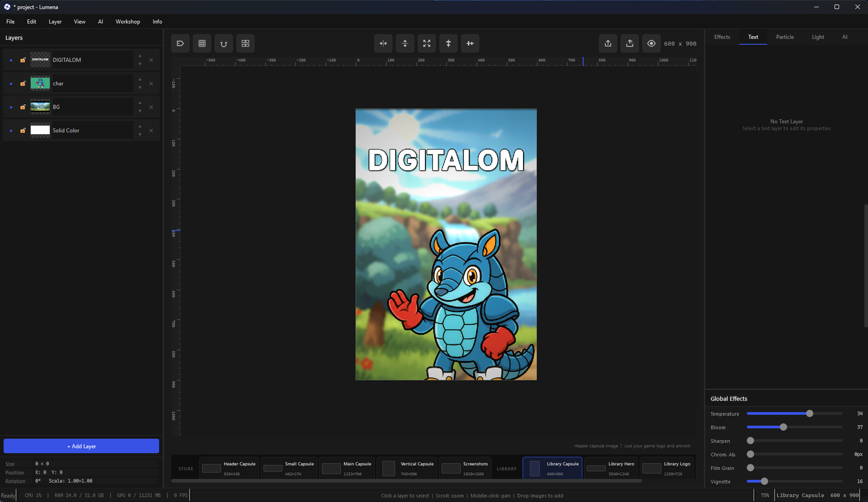Hide the DIGITALOM layer visibility dot
Image resolution: width=868 pixels, height=502 pixels.
[x=11, y=60]
